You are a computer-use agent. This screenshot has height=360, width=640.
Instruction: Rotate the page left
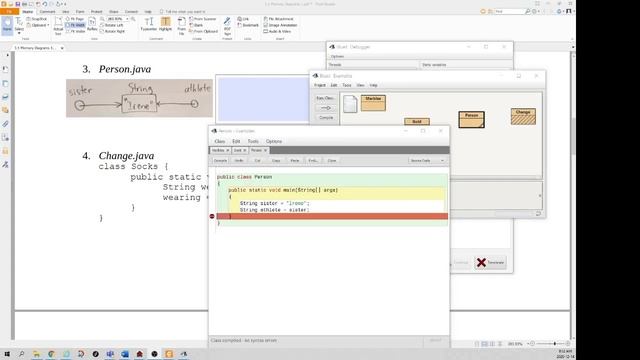[111, 25]
